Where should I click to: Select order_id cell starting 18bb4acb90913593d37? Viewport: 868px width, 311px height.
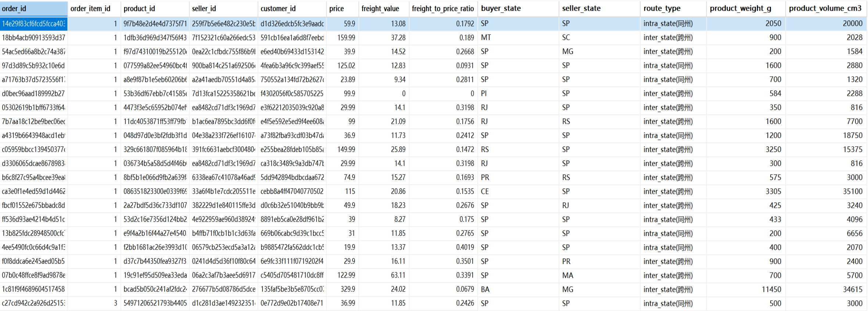pos(34,37)
